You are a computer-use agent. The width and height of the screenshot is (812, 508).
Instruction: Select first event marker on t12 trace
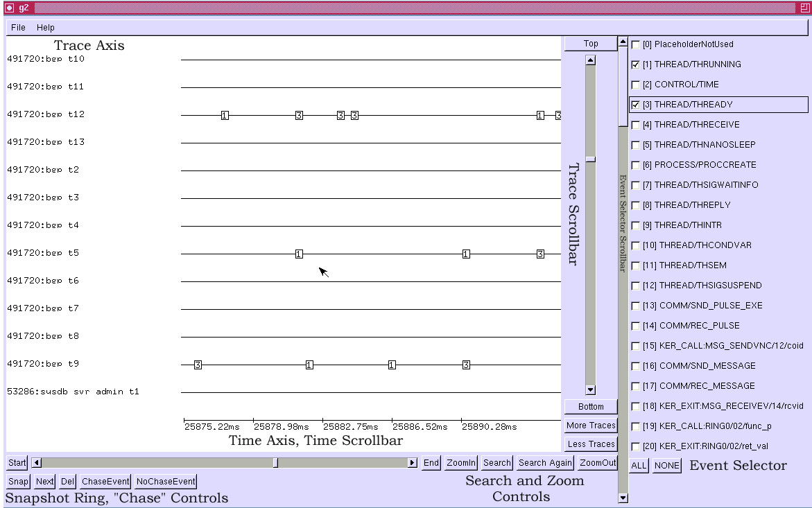click(x=225, y=115)
